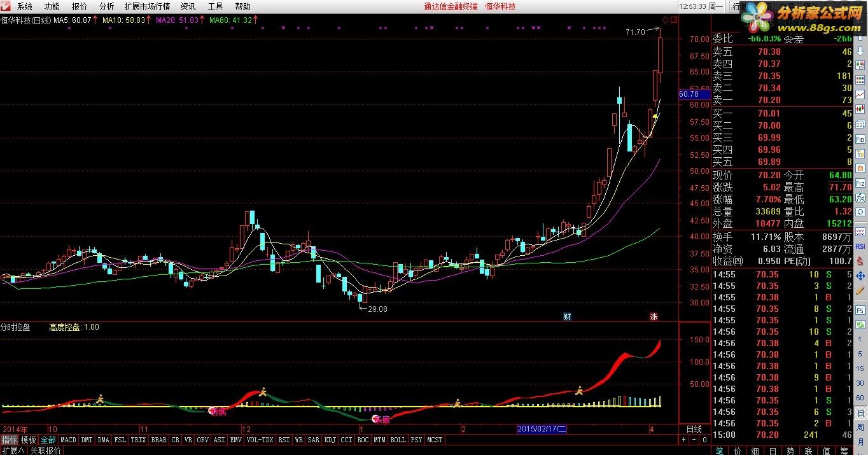The image size is (868, 455).
Task: Open the trend line chart sidebar icon
Action: click(860, 94)
